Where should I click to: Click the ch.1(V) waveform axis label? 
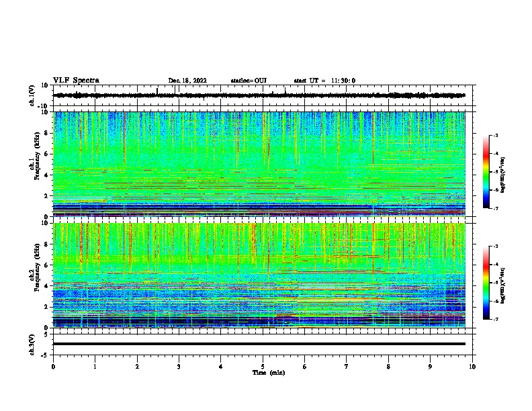32,95
